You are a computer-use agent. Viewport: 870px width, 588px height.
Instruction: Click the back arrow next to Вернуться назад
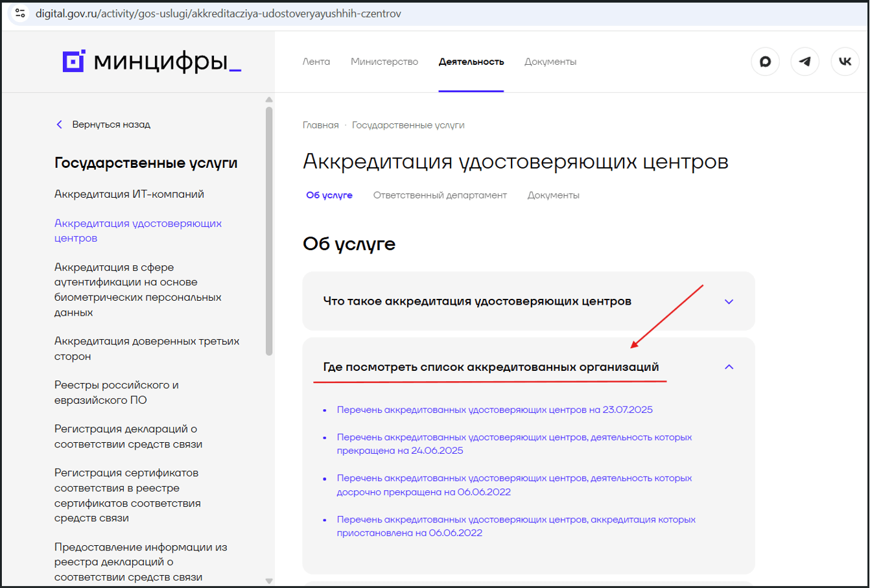(60, 124)
